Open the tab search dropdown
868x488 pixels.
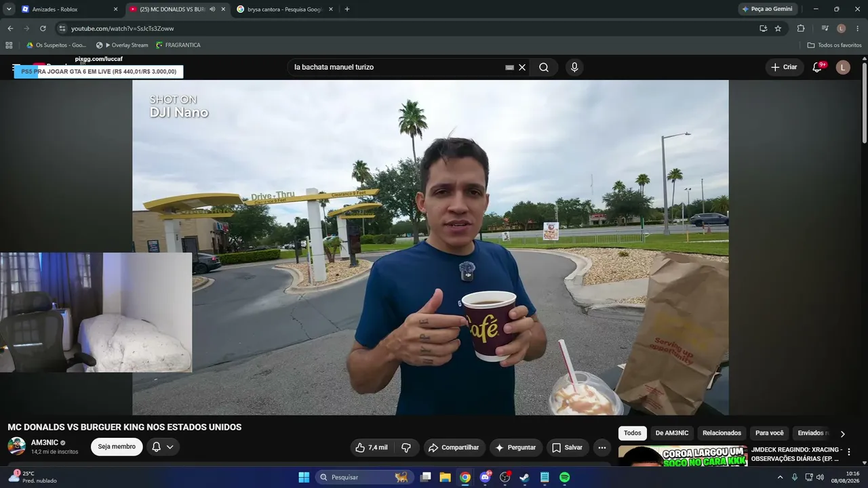coord(9,9)
